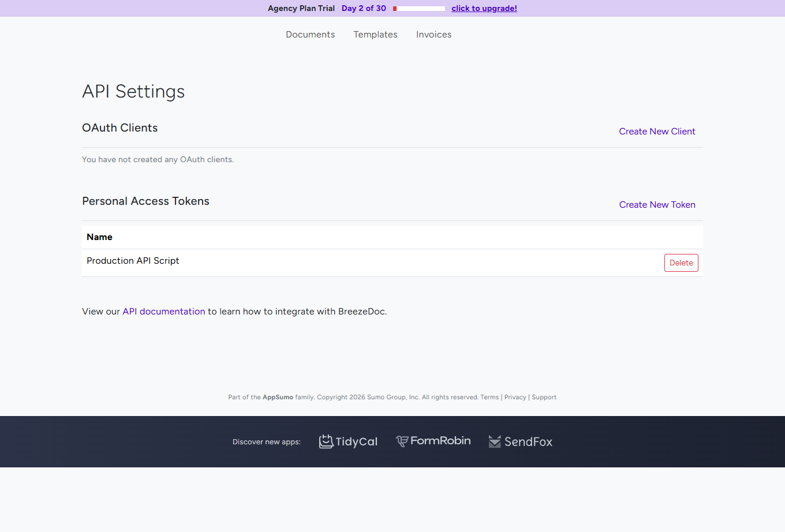Open the API documentation link
Image resolution: width=785 pixels, height=532 pixels.
(163, 311)
